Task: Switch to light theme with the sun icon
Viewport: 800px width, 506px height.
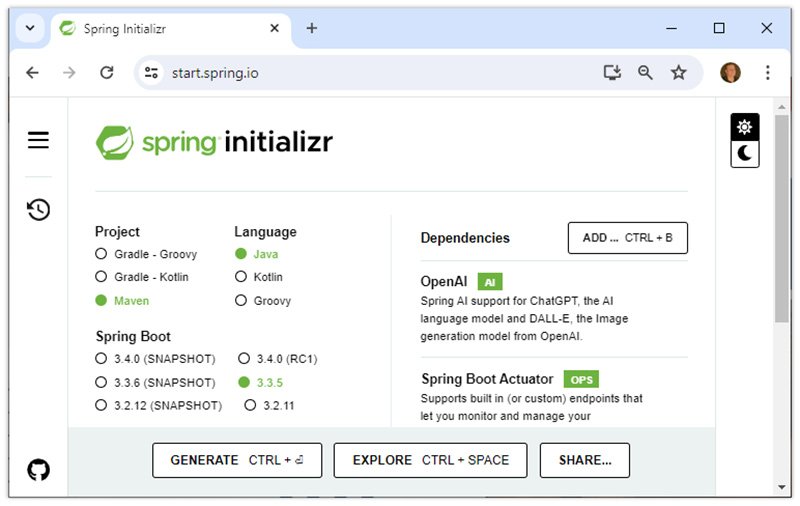Action: 744,127
